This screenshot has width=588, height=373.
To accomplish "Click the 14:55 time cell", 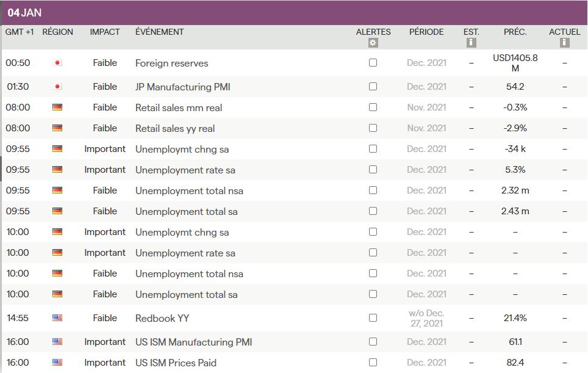I will pos(18,318).
